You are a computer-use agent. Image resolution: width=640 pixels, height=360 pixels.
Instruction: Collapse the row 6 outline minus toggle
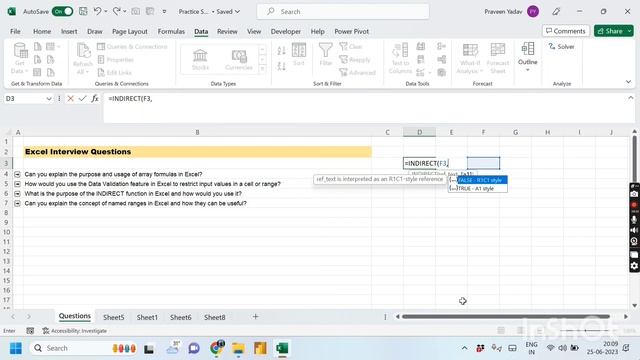click(x=18, y=194)
